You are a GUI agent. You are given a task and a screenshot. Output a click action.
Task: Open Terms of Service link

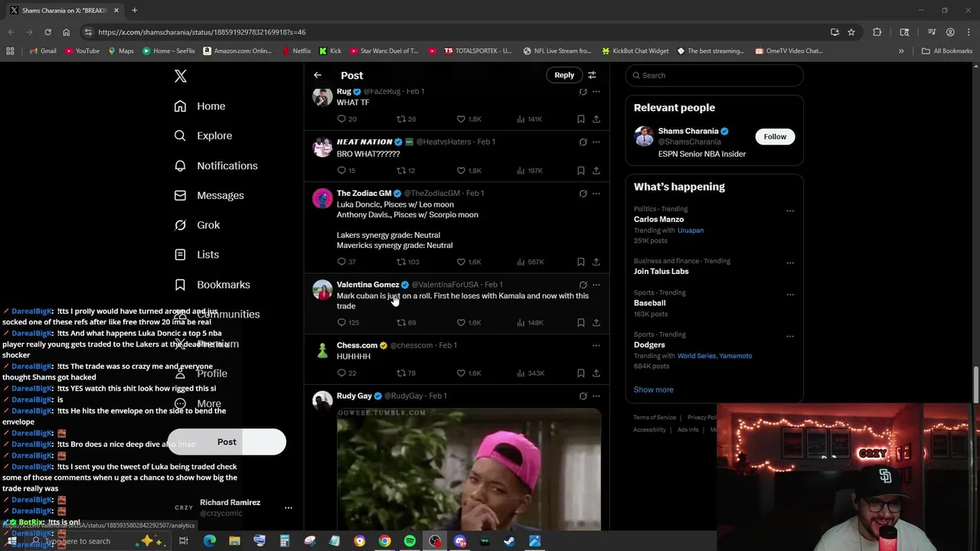point(655,417)
